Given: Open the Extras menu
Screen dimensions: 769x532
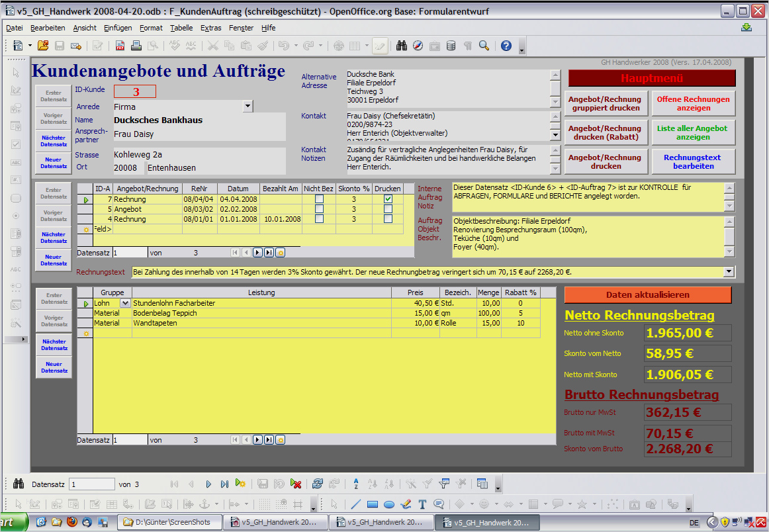Looking at the screenshot, I should (x=210, y=28).
